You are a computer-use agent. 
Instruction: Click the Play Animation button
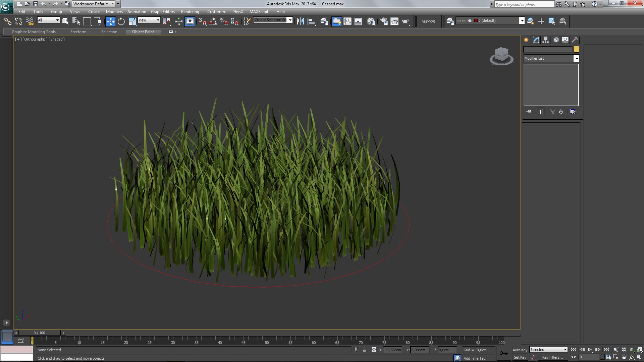(590, 350)
